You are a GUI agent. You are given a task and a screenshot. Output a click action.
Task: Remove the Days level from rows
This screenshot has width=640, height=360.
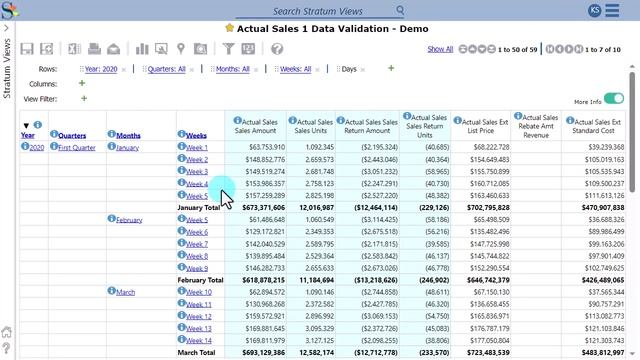coord(363,70)
